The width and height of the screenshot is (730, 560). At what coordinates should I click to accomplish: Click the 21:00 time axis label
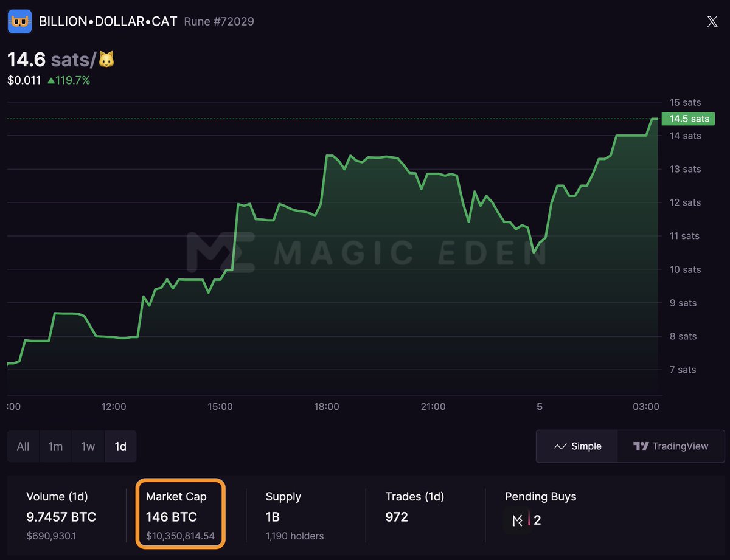pyautogui.click(x=433, y=406)
